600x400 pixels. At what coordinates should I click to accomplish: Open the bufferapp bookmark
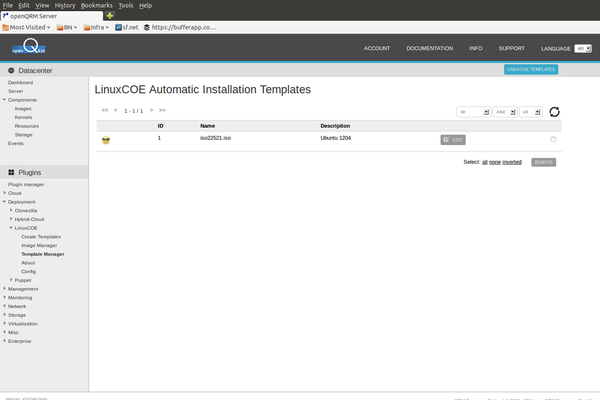point(180,27)
